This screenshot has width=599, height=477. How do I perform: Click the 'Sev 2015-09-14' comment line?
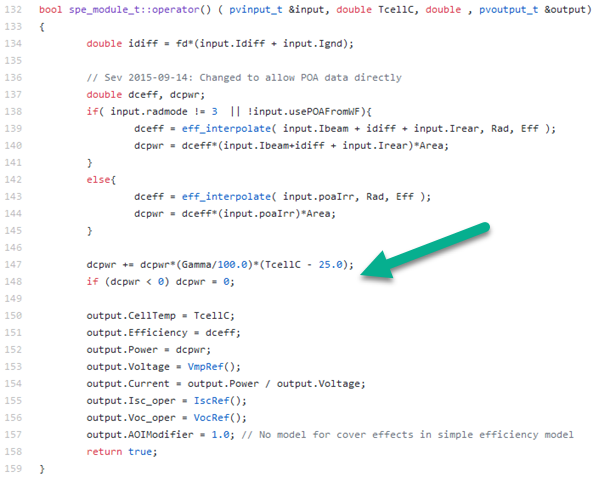[x=244, y=78]
